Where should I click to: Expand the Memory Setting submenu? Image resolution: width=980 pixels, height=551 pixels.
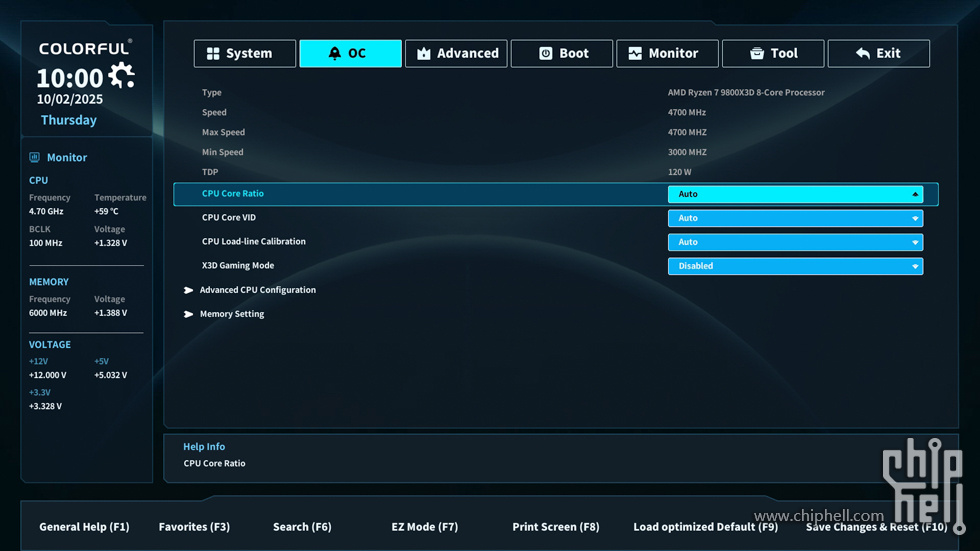(231, 314)
